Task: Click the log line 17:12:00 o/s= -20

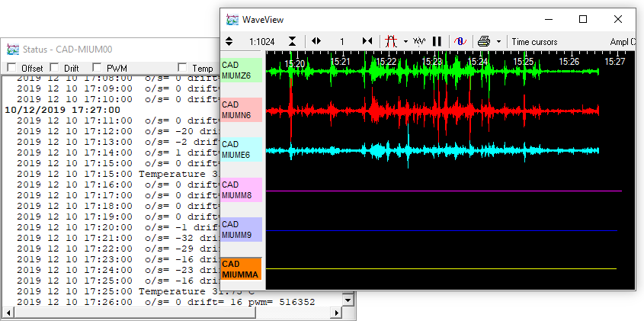Action: tap(117, 131)
